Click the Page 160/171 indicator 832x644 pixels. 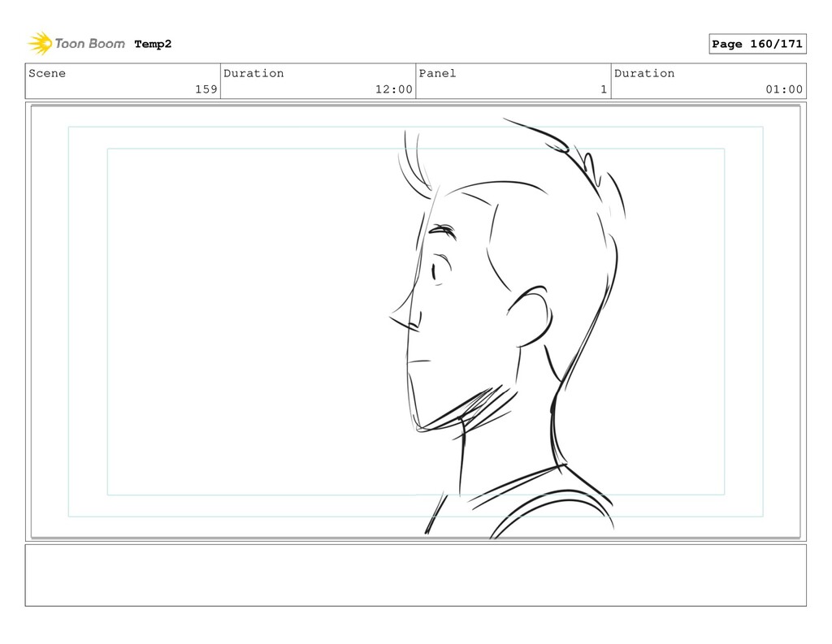click(x=757, y=44)
